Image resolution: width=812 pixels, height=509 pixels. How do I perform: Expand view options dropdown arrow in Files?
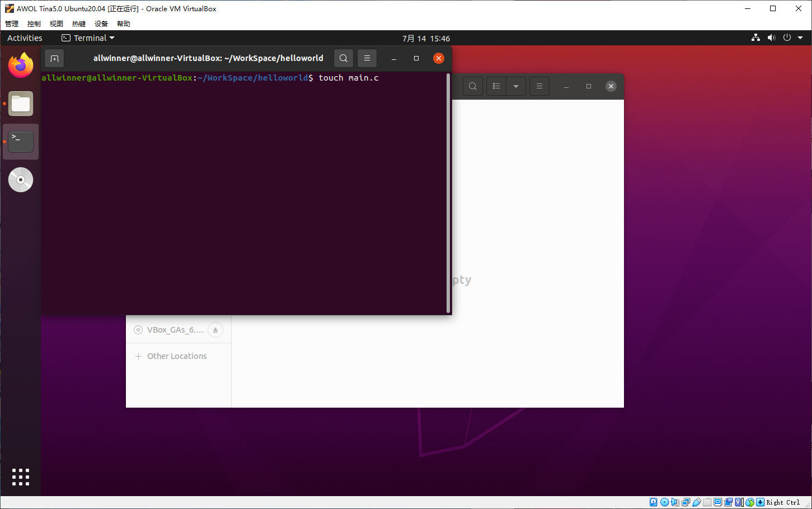[x=516, y=86]
